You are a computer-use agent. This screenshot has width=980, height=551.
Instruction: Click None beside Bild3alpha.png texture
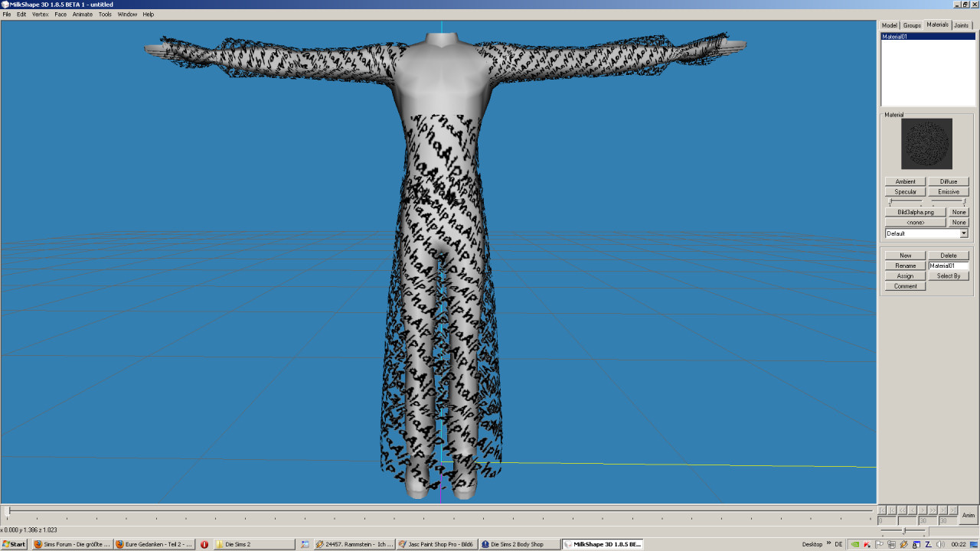959,212
